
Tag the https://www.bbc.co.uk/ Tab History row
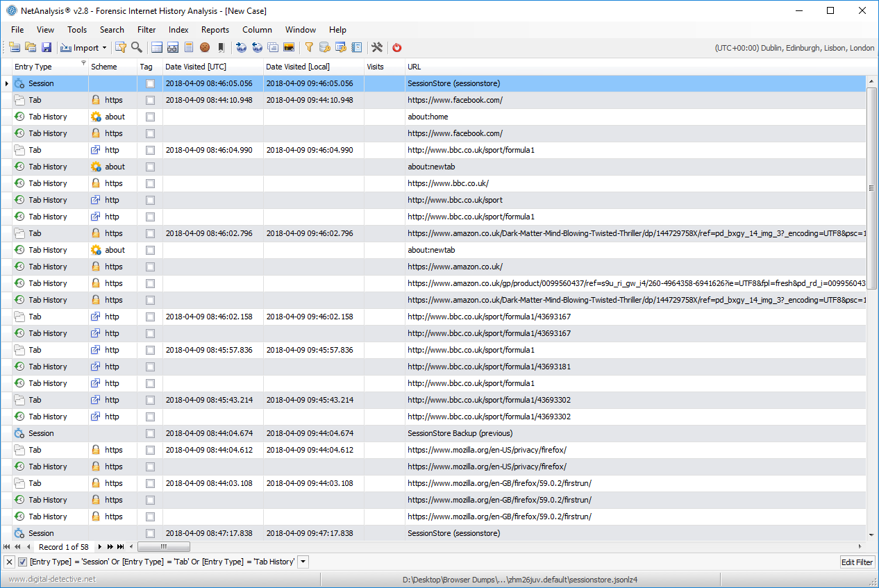point(150,183)
